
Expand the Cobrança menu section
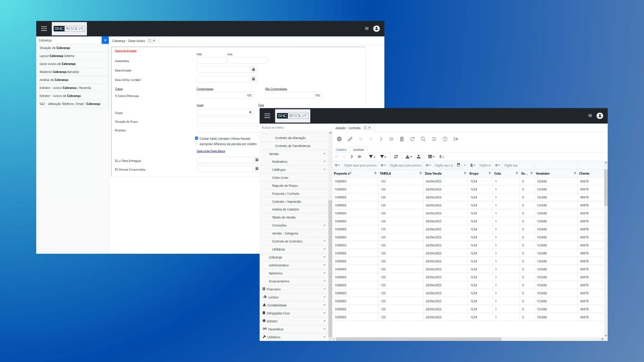(294, 257)
